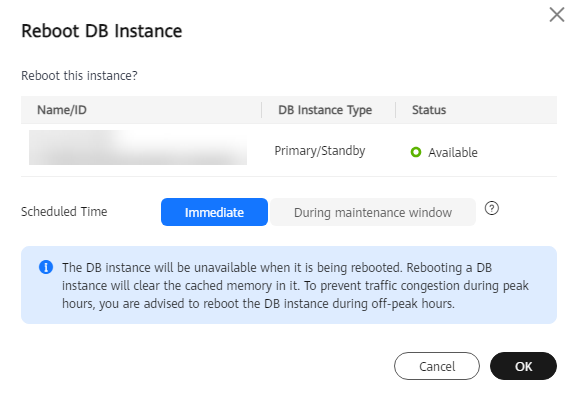Click the Reboot DB Instance title
The height and width of the screenshot is (402, 578).
(x=102, y=31)
